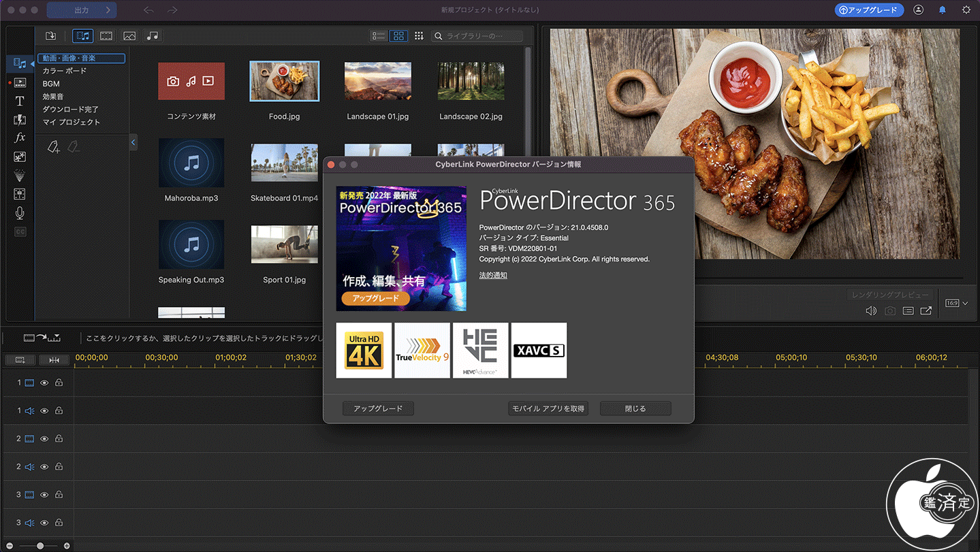
Task: Hide video track 3 with eye icon
Action: pos(44,495)
